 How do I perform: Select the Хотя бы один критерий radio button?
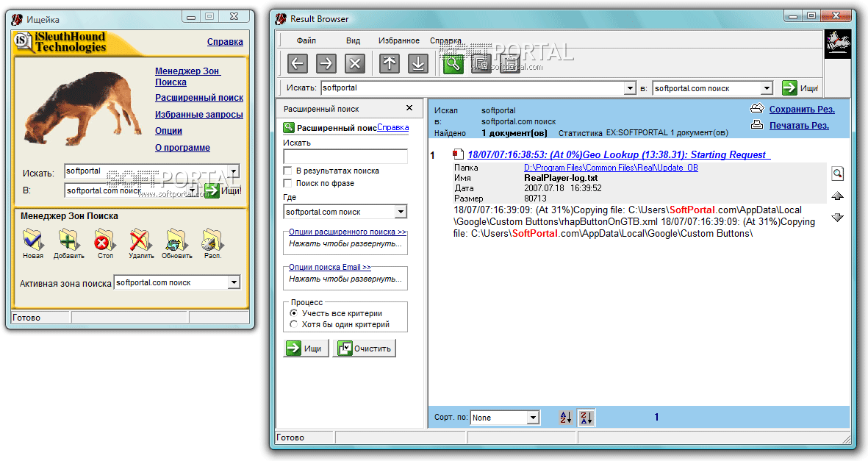point(294,324)
